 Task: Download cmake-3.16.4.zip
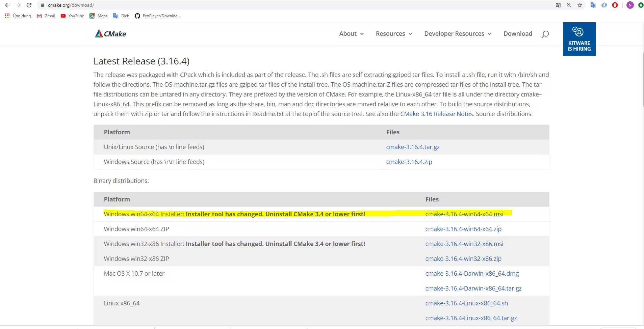[409, 162]
